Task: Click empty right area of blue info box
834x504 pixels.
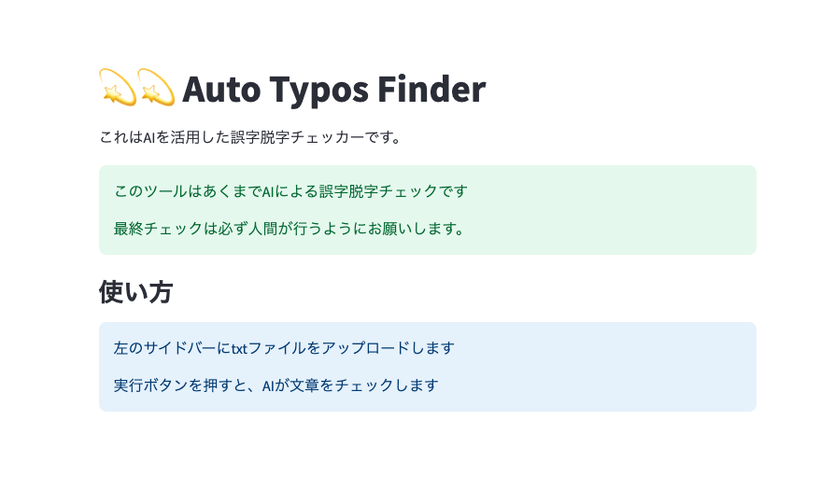Action: [x=635, y=367]
